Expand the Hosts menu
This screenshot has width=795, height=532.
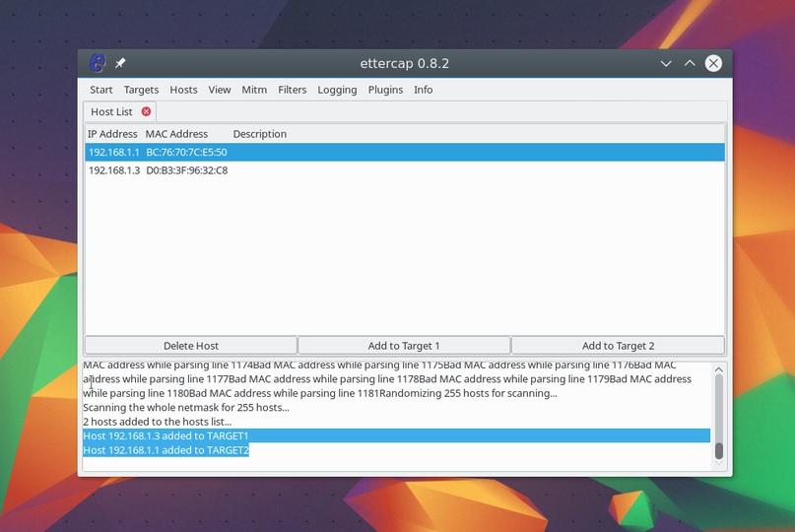pyautogui.click(x=183, y=90)
